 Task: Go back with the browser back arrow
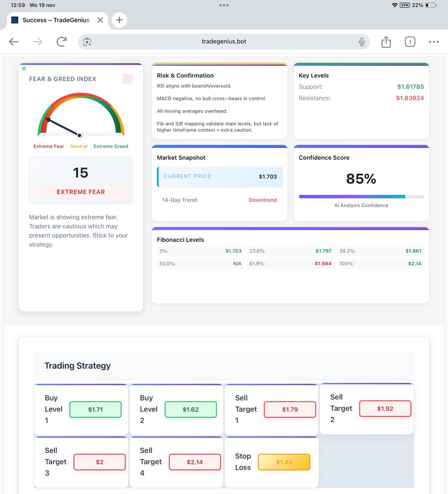(14, 42)
